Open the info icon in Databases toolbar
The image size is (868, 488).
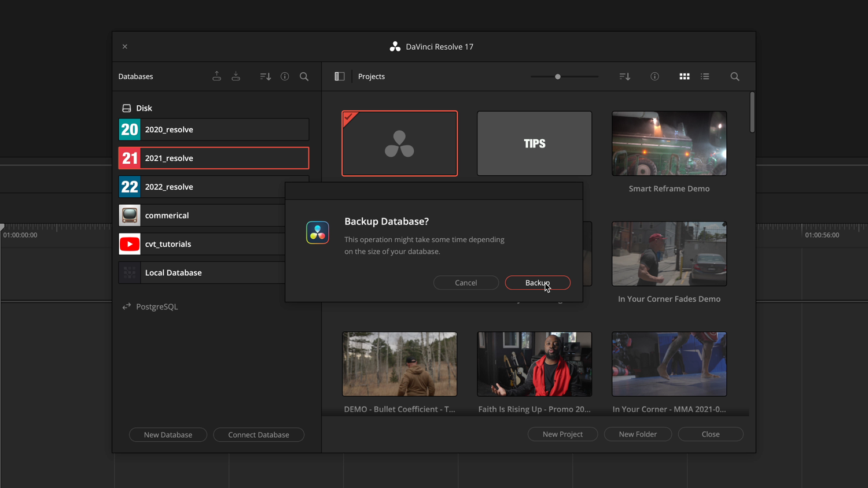tap(284, 76)
